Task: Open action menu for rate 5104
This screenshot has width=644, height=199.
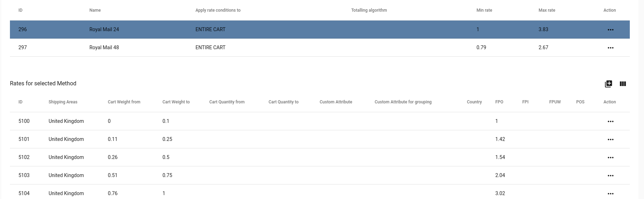Action: 610,194
